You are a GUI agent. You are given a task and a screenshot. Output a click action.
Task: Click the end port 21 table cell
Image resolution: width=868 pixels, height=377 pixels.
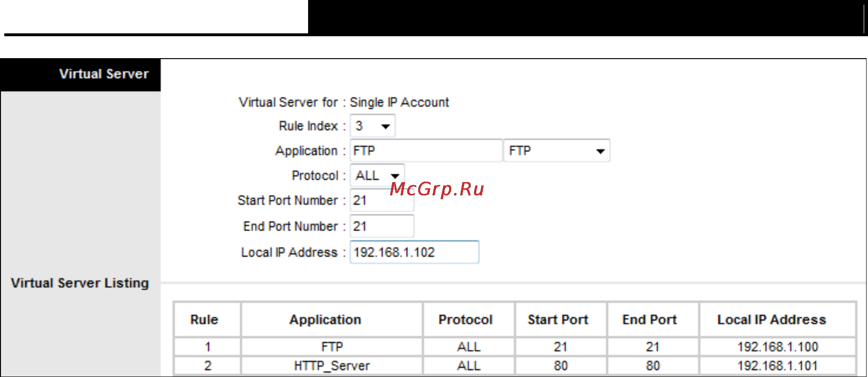tap(653, 346)
